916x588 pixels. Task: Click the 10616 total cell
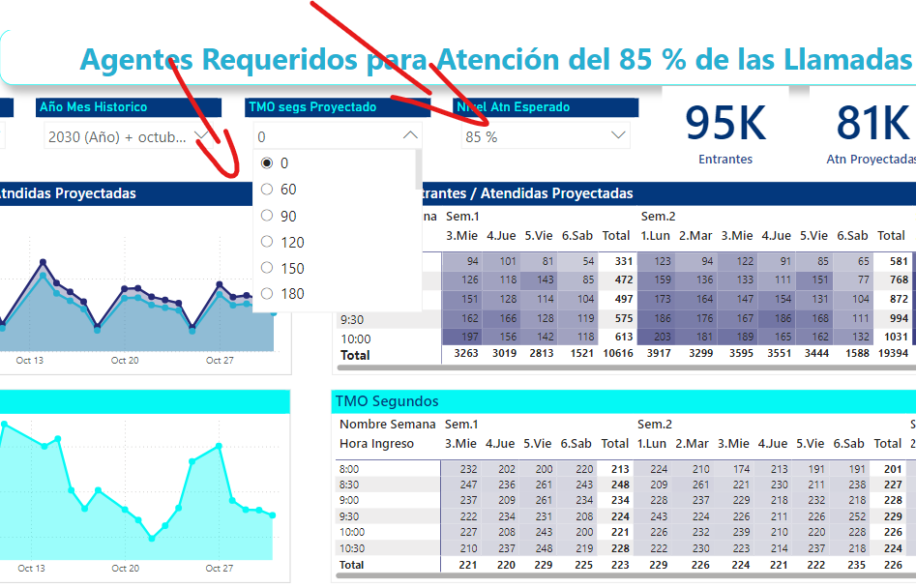coord(618,353)
